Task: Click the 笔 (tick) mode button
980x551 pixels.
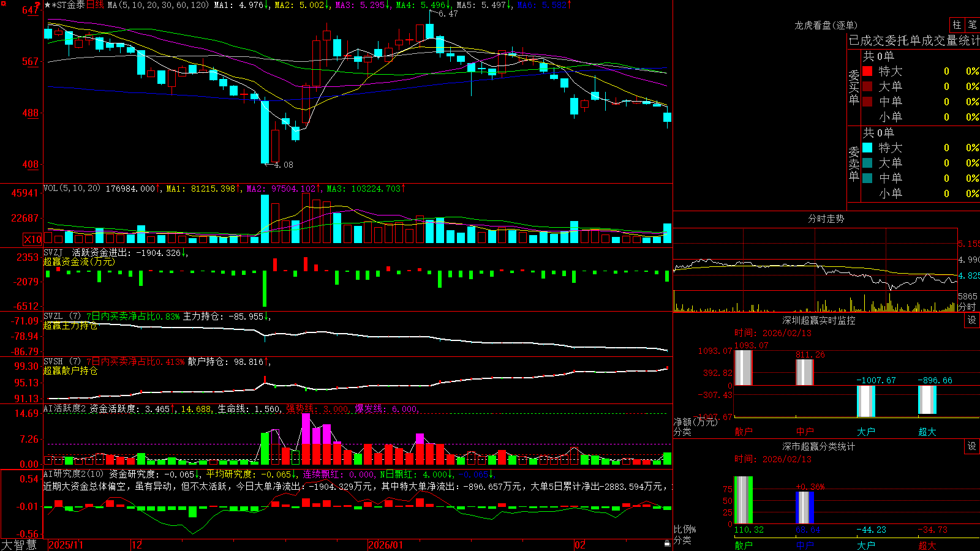Action: pos(972,25)
